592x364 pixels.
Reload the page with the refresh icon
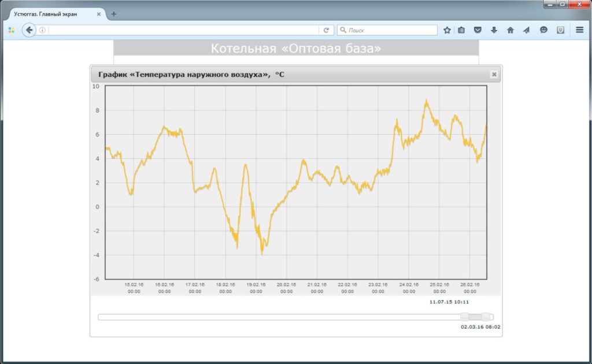pos(326,30)
